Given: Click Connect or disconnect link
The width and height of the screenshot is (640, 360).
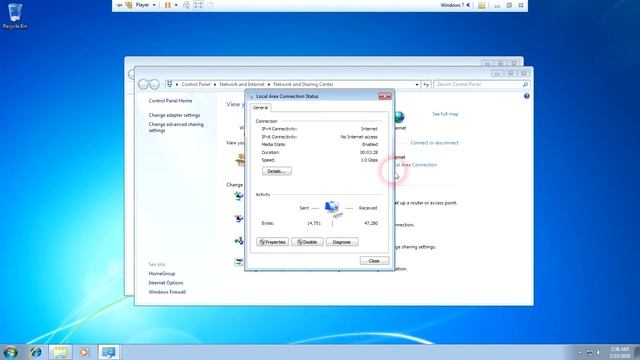Looking at the screenshot, I should [x=434, y=143].
